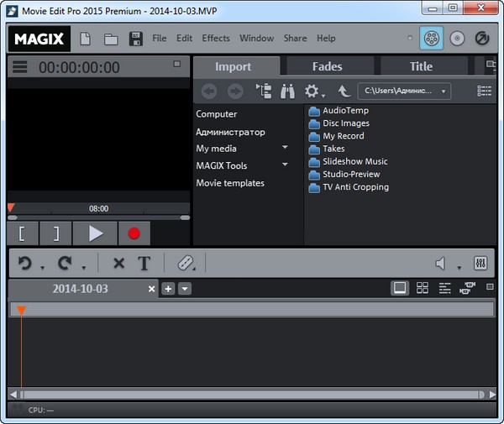Click the New Project document icon
This screenshot has width=504, height=424.
86,39
